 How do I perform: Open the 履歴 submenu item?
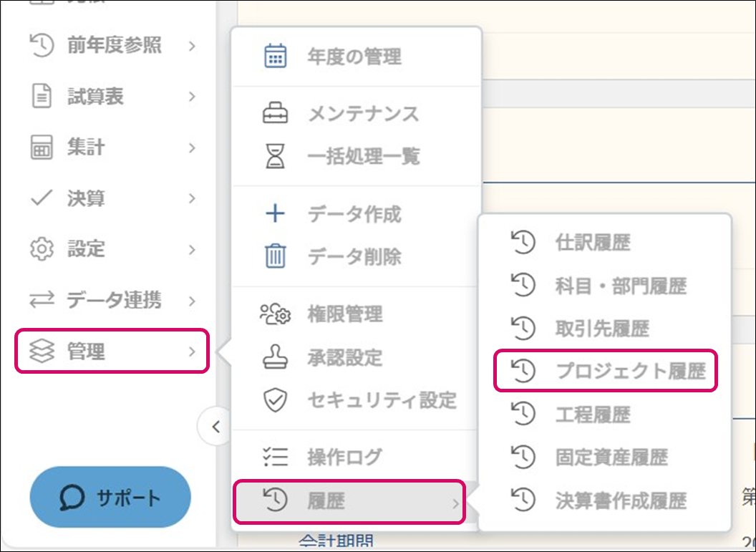349,501
